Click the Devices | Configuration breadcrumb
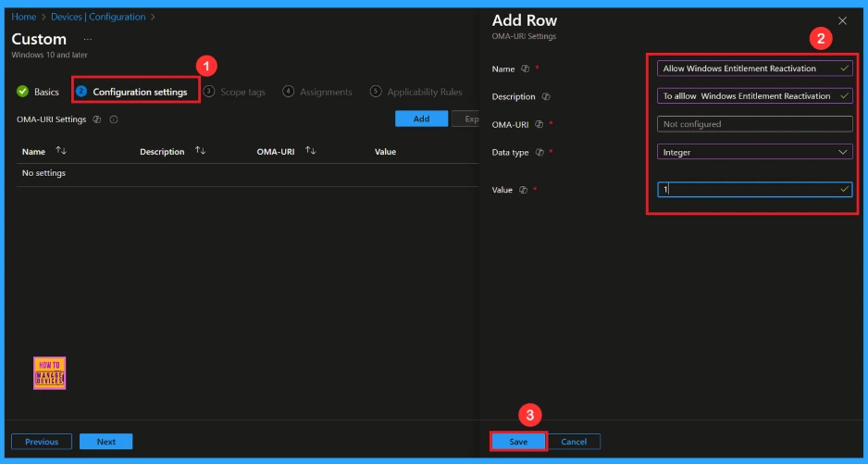 pos(98,17)
